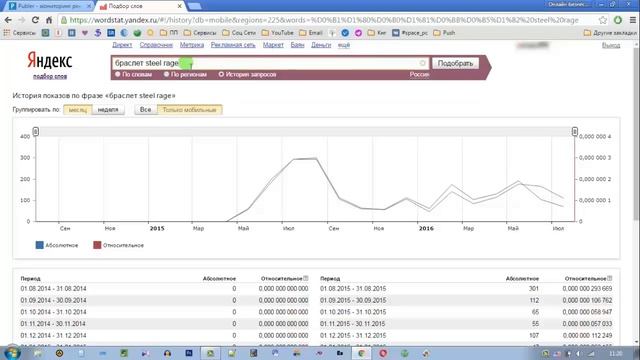
Task: Click the period 01.08.2015 - 31.08.2015 row
Action: coord(466,289)
